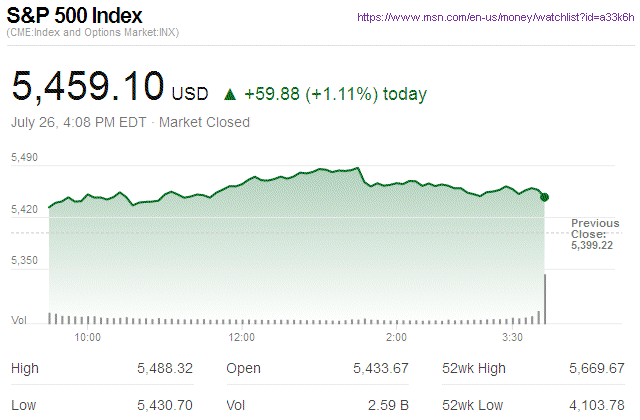Click the Low value 5,430.70
Screen dimensions: 640x420
click(164, 407)
